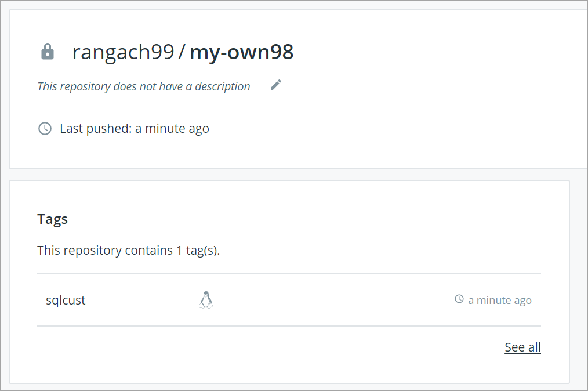Click the slash separator in repository path

pyautogui.click(x=182, y=52)
